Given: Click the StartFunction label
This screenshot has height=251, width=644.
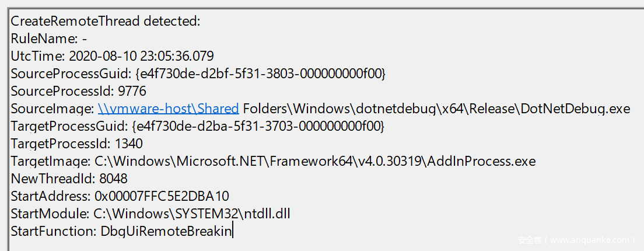Looking at the screenshot, I should point(53,231).
